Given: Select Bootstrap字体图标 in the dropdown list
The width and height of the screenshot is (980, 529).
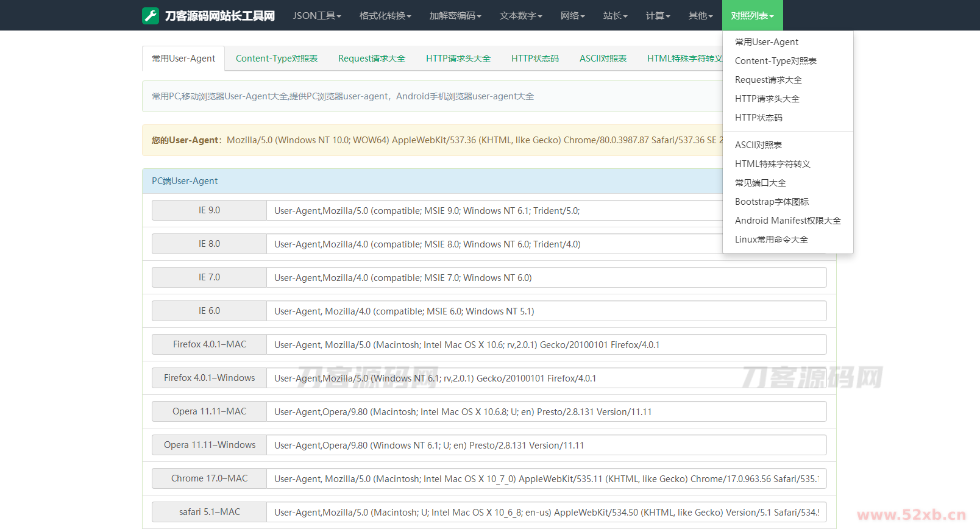Looking at the screenshot, I should point(772,202).
